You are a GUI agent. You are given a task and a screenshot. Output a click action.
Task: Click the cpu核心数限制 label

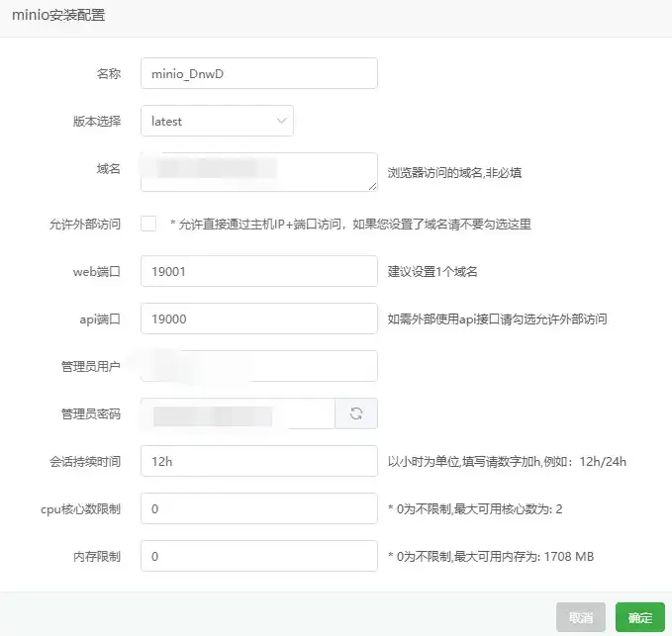pyautogui.click(x=80, y=509)
